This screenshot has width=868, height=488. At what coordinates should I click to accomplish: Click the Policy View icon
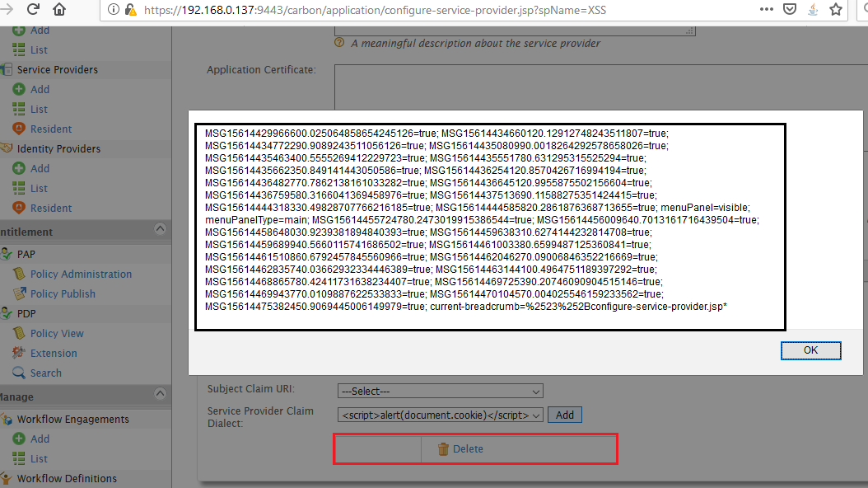20,334
